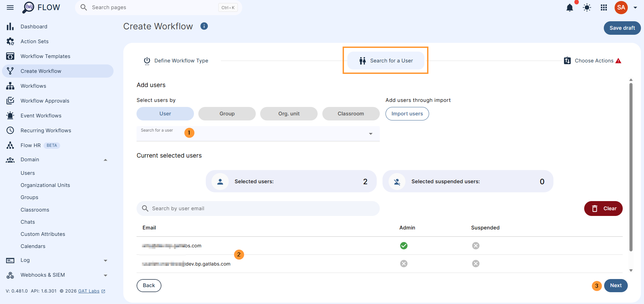Open Calendars under Domain
The width and height of the screenshot is (644, 304).
point(33,246)
